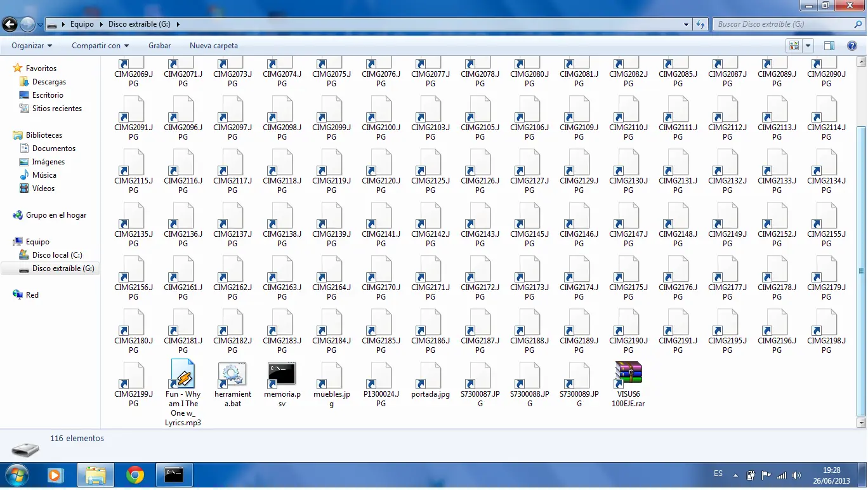Show the preview pane icon
The width and height of the screenshot is (868, 490).
829,46
